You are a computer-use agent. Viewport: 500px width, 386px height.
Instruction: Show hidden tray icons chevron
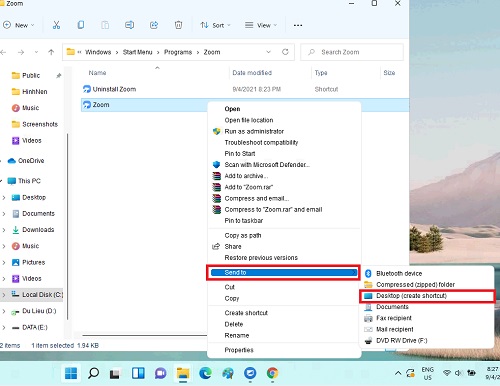click(x=398, y=373)
